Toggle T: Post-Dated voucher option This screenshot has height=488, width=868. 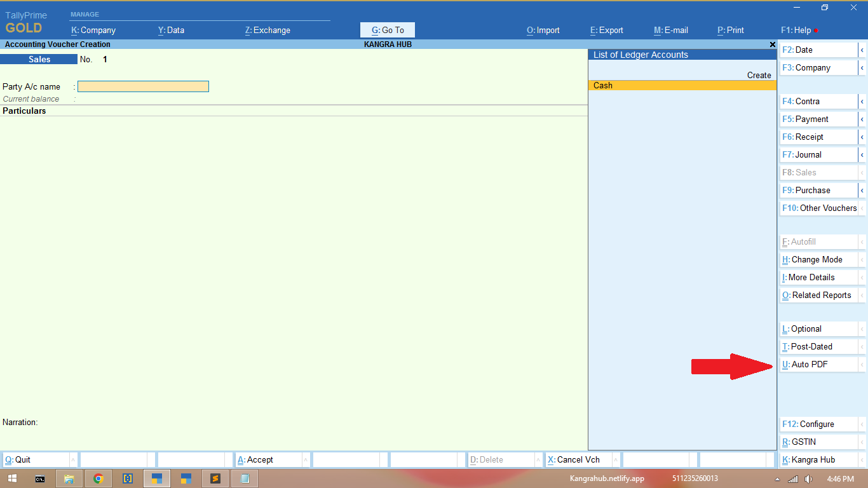[818, 347]
